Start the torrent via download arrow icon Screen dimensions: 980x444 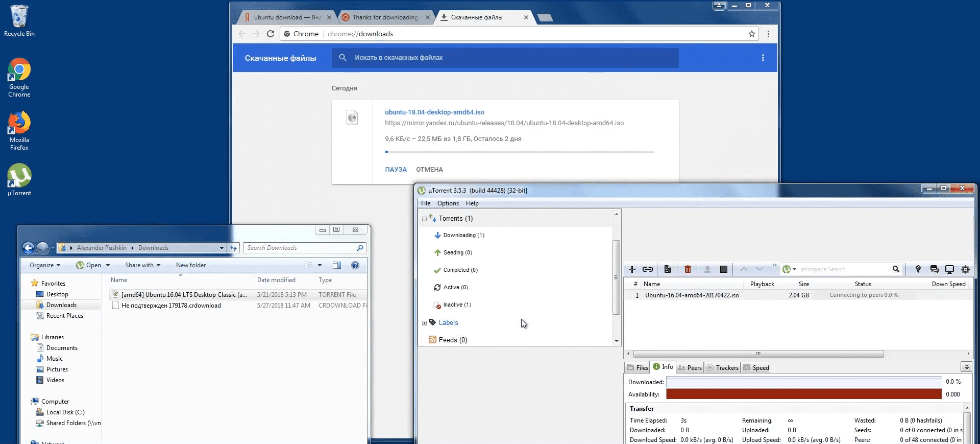click(x=707, y=269)
